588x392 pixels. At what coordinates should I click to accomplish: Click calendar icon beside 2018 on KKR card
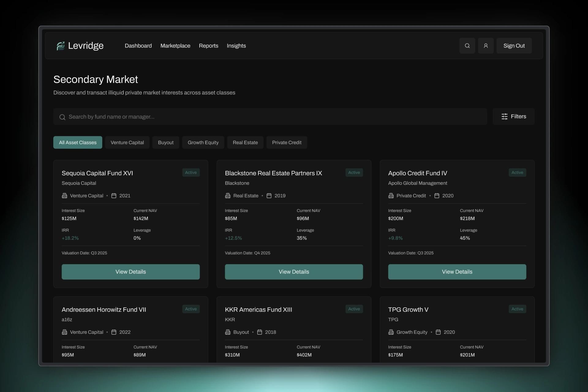pos(259,332)
